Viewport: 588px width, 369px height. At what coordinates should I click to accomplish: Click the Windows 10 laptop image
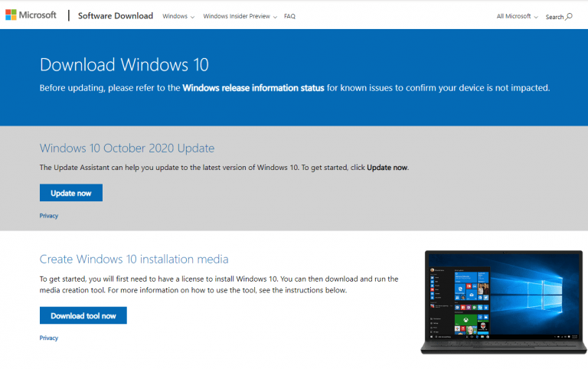tap(504, 302)
